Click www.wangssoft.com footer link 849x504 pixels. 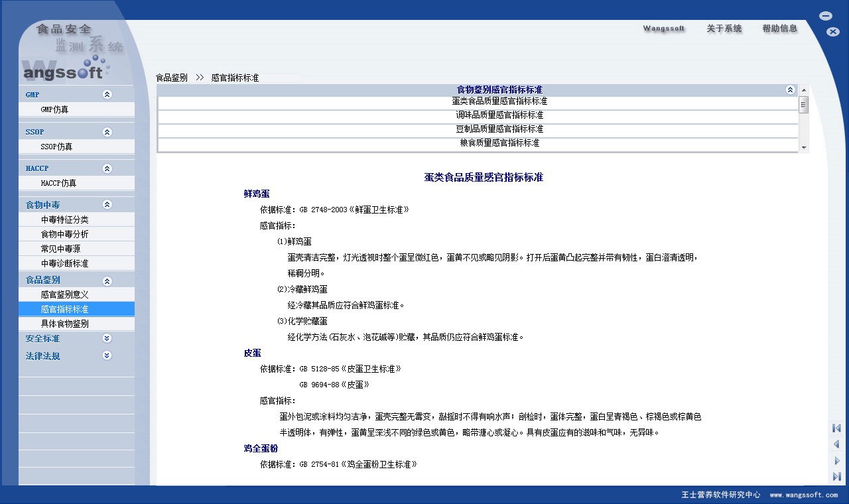tap(804, 495)
